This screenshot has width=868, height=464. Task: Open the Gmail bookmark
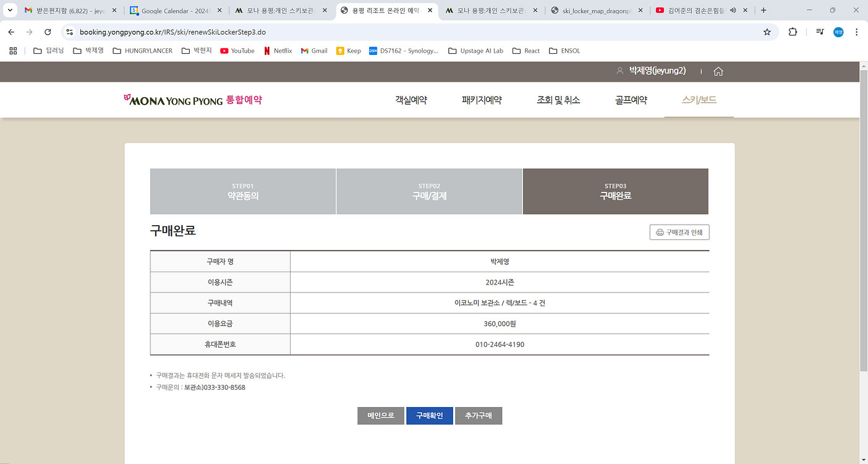(314, 51)
